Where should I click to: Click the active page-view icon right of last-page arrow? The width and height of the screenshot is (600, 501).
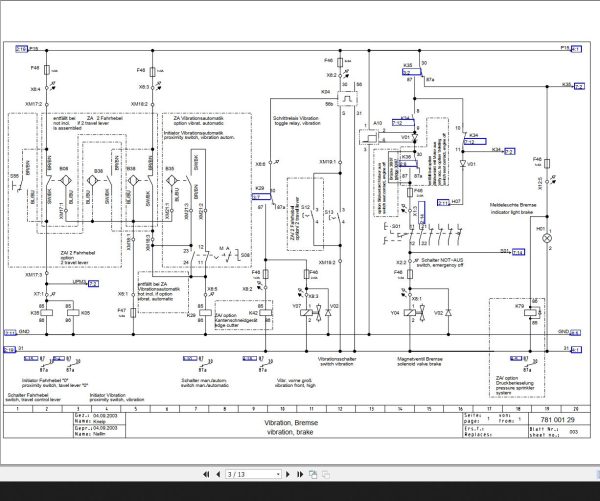[313, 474]
